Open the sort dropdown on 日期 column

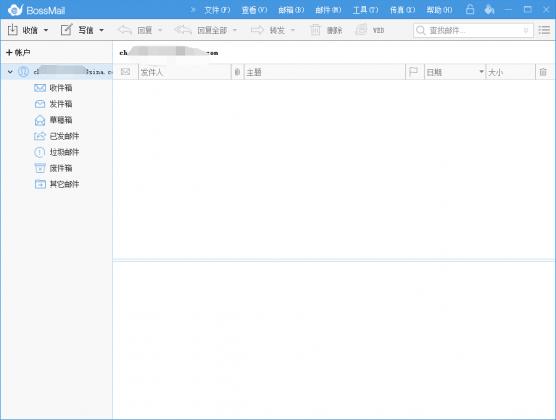pos(481,72)
